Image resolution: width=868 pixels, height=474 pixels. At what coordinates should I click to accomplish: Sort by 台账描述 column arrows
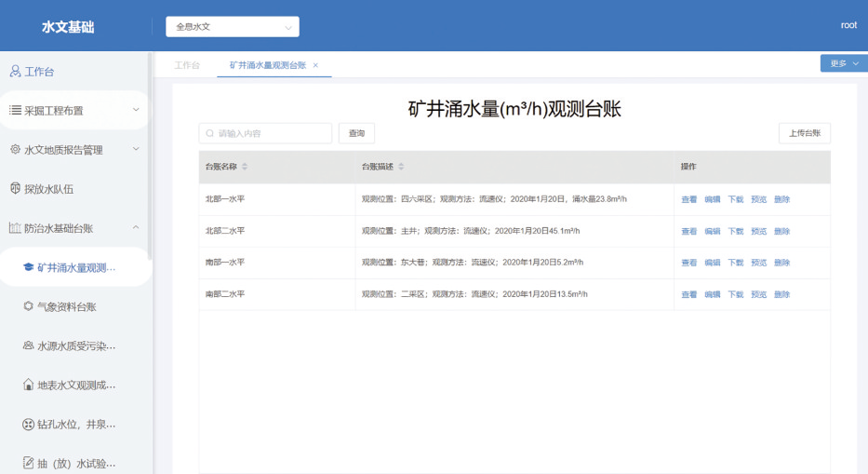pos(401,167)
